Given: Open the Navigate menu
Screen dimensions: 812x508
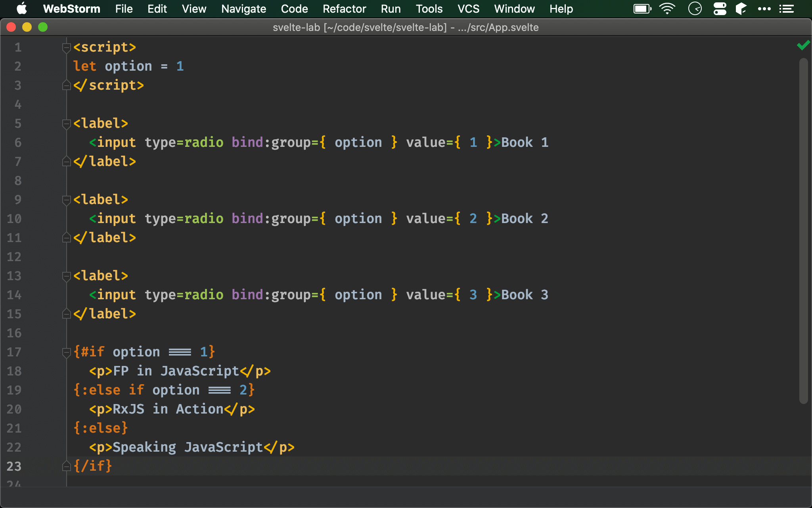Looking at the screenshot, I should click(243, 9).
